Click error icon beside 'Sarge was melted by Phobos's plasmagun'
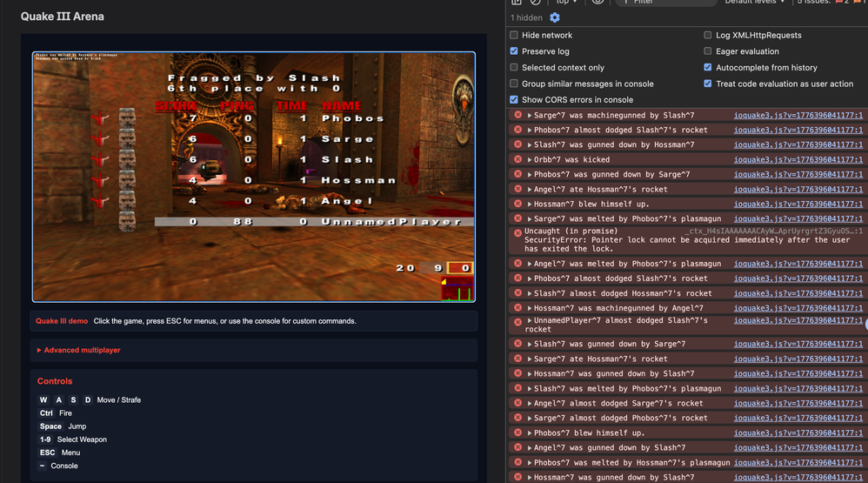Screen dimensions: 868x483 click(x=517, y=218)
